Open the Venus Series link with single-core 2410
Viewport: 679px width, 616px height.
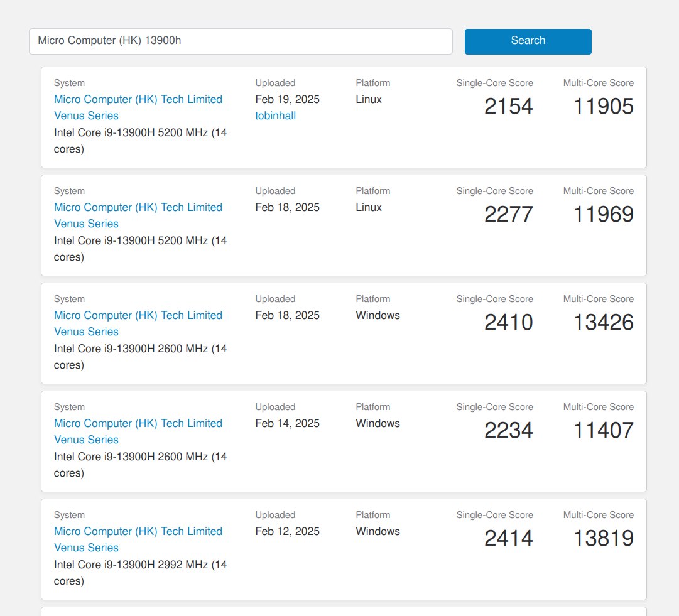click(x=138, y=323)
